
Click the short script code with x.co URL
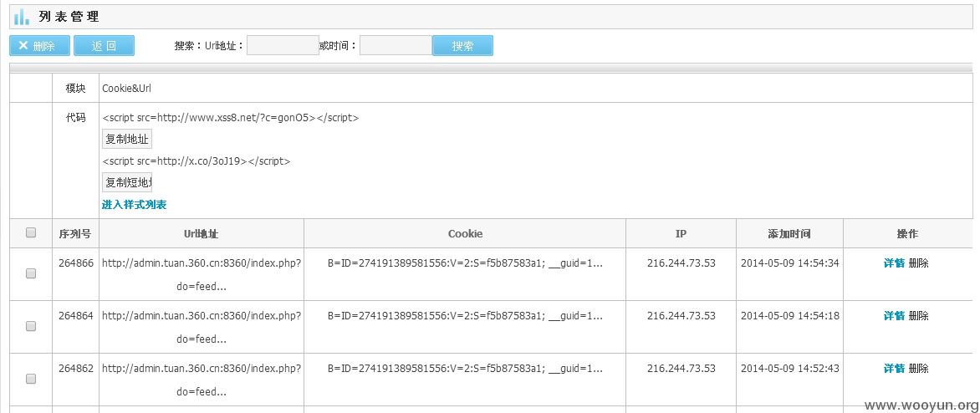coord(197,161)
